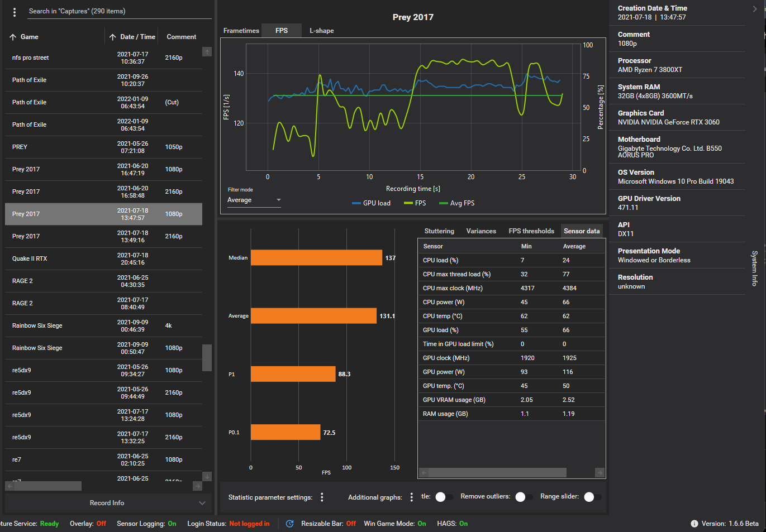Screen dimensions: 766x532
Task: Click the sensor table scroll-right arrow
Action: pos(600,473)
